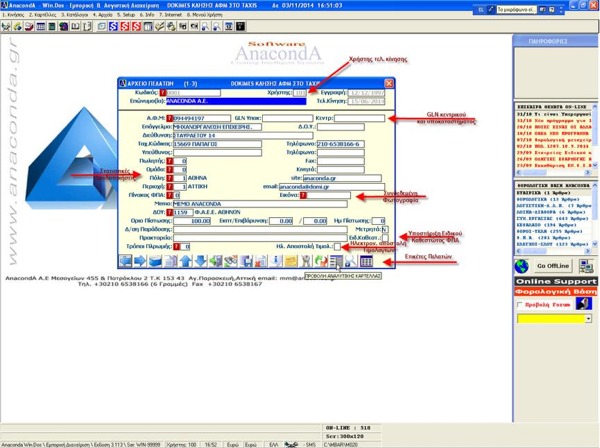Select ΦΟΡΟΛΟΓΙΚΑ (13 Άρθρα) list row

[553, 199]
